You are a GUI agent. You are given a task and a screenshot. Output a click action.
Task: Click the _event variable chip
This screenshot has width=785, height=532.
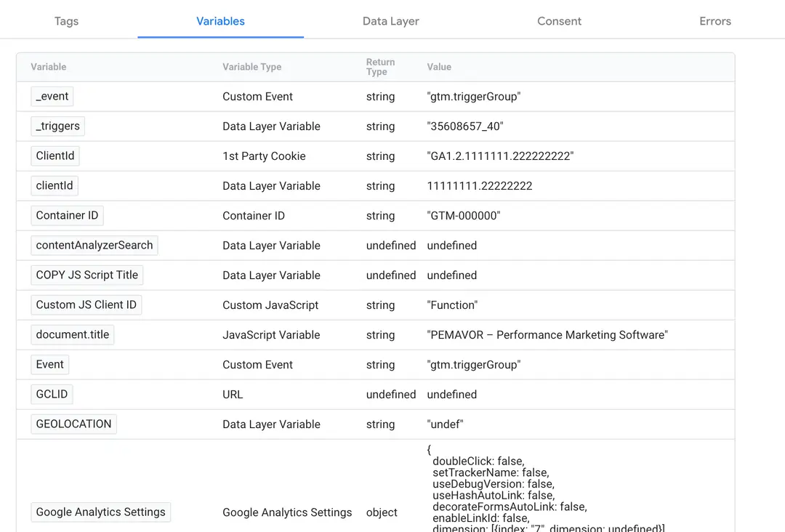coord(52,96)
